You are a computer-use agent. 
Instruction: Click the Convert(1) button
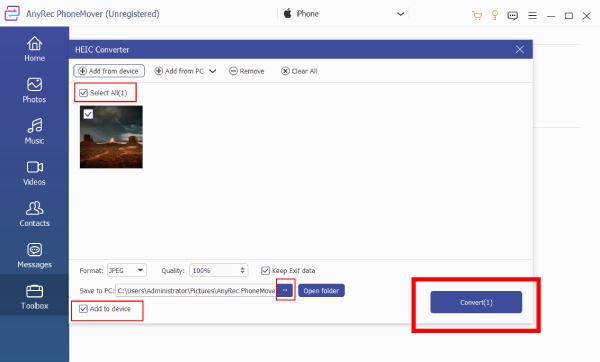pyautogui.click(x=476, y=302)
